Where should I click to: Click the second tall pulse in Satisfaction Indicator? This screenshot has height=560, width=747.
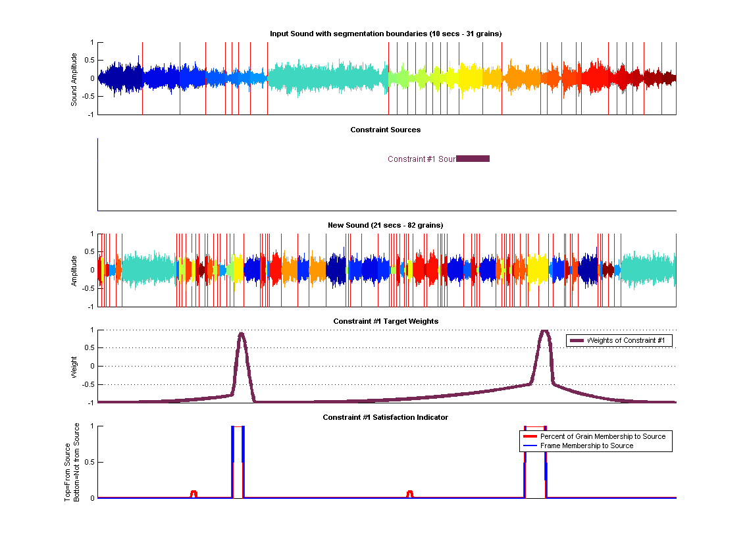[535, 461]
